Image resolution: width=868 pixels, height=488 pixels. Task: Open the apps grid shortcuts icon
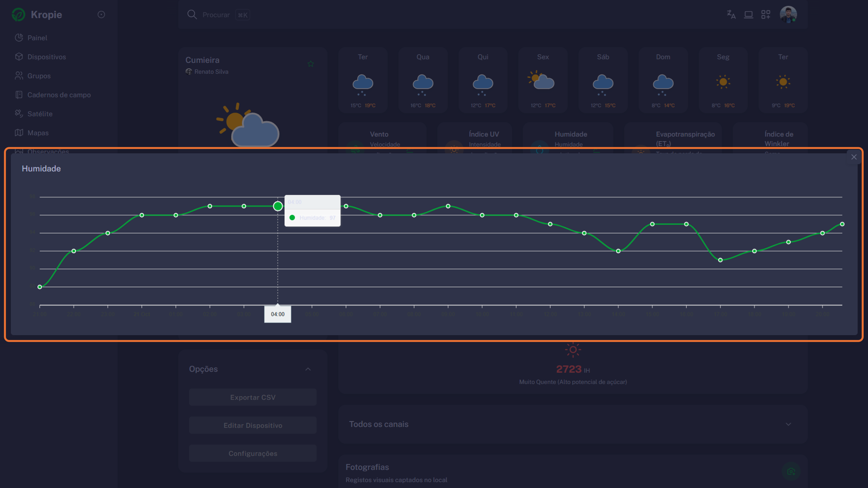[766, 14]
